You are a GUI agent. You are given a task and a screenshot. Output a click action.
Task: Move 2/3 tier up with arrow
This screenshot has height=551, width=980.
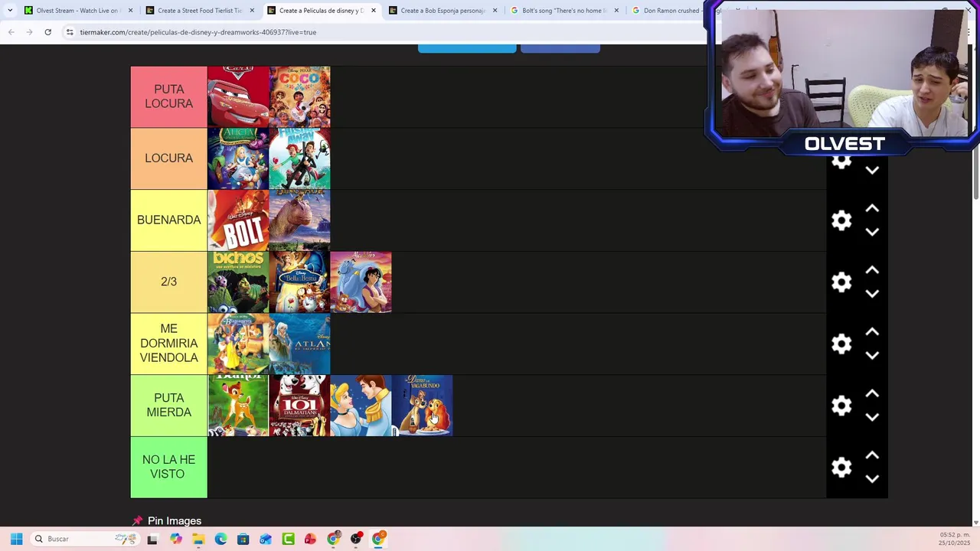click(x=872, y=270)
